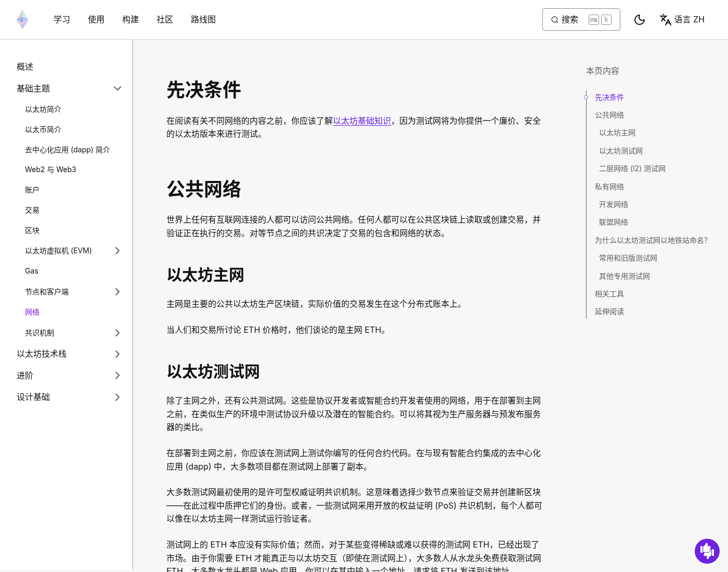Screen dimensions: 728x572
Task: Go to 概述 in sidebar
Action: [x=25, y=67]
